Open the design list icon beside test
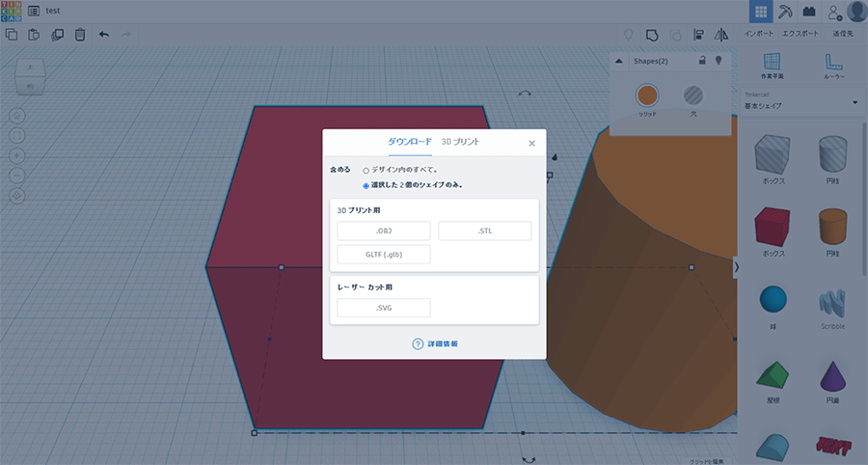 (33, 11)
